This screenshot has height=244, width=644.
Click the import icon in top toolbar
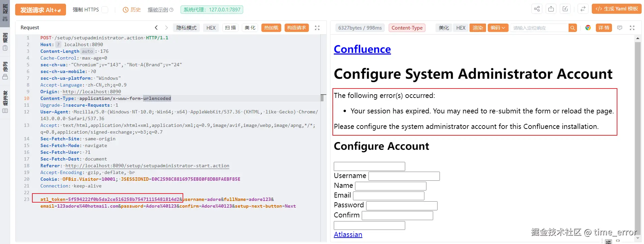(565, 9)
